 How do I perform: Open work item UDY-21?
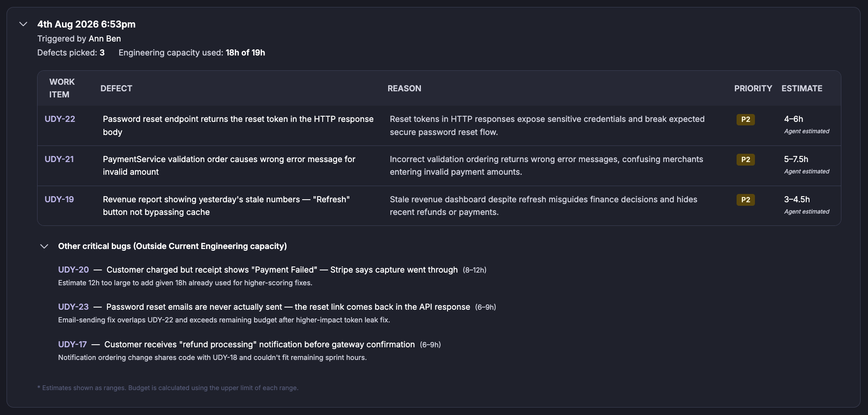point(59,159)
